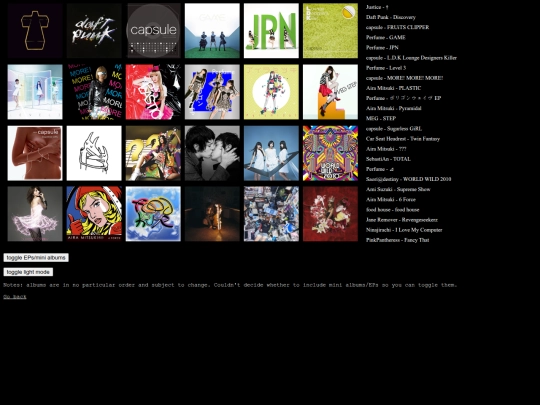Click 'Perfume - JPN' list entry

tap(382, 48)
